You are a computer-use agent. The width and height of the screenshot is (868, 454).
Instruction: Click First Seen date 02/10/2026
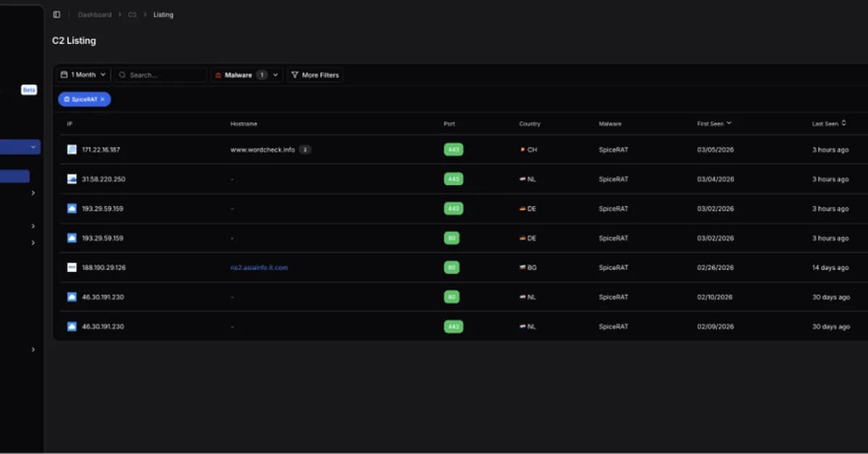[x=715, y=297]
